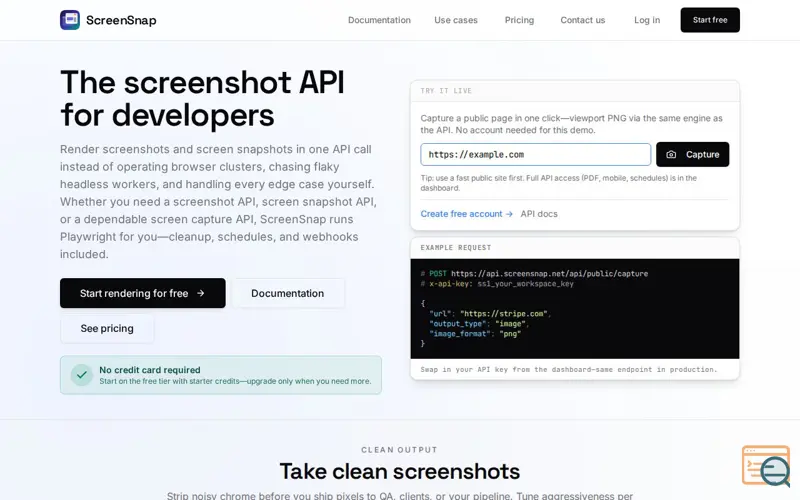
Task: Open Documentation in the top navigation
Action: (379, 20)
